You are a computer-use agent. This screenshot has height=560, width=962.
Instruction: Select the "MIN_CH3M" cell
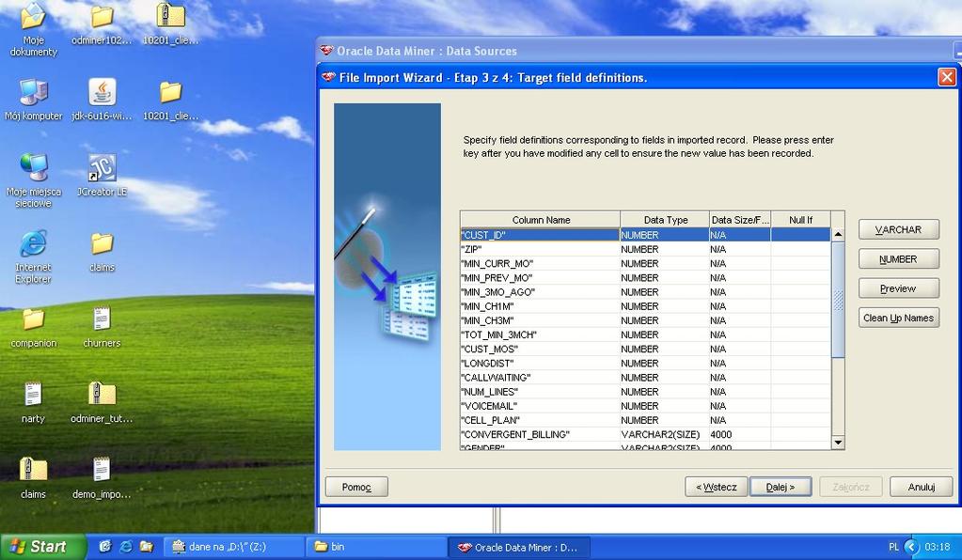click(541, 320)
